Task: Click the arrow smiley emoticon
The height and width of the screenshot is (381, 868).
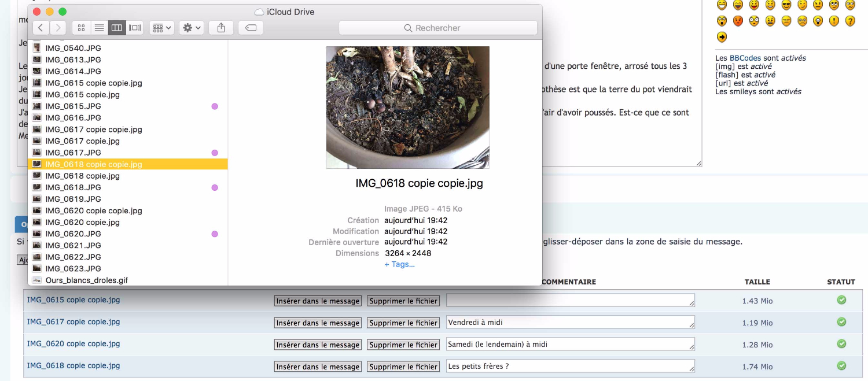Action: pyautogui.click(x=722, y=37)
